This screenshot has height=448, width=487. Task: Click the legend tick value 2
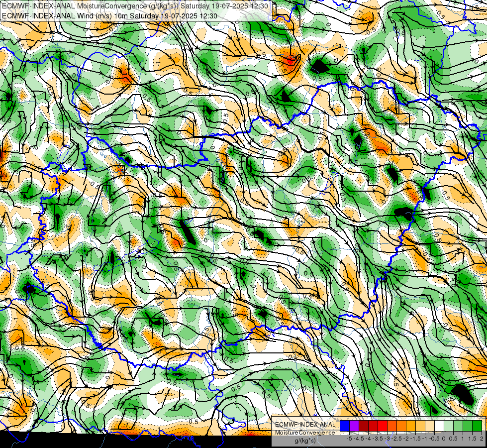[x=482, y=439]
